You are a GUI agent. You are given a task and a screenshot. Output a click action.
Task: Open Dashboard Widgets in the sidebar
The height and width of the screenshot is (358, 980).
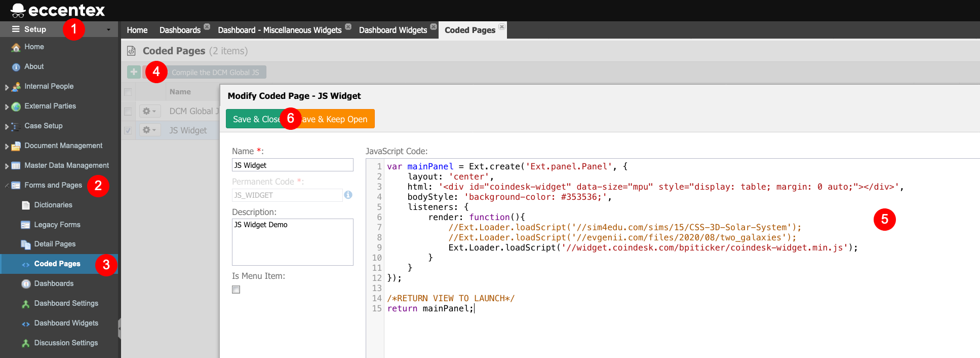[66, 323]
